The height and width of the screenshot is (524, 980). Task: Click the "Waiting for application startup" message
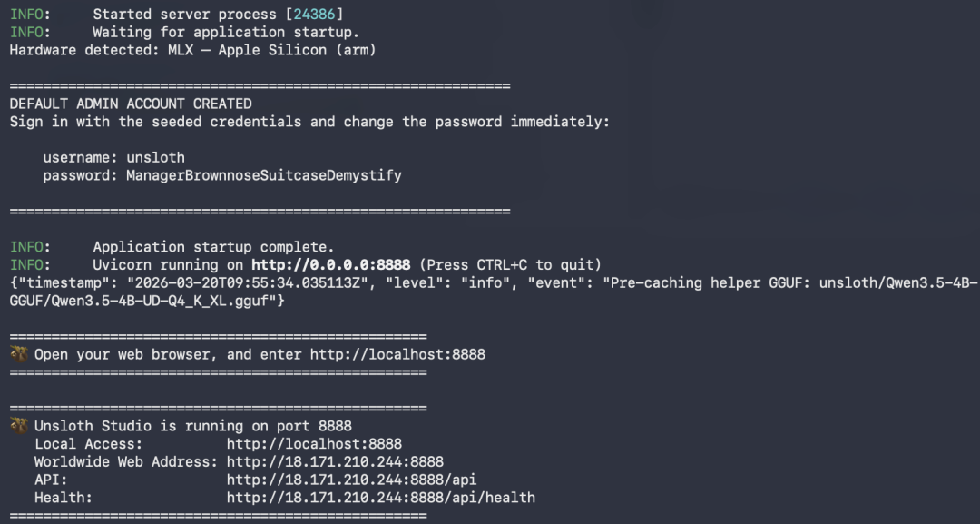(x=226, y=32)
